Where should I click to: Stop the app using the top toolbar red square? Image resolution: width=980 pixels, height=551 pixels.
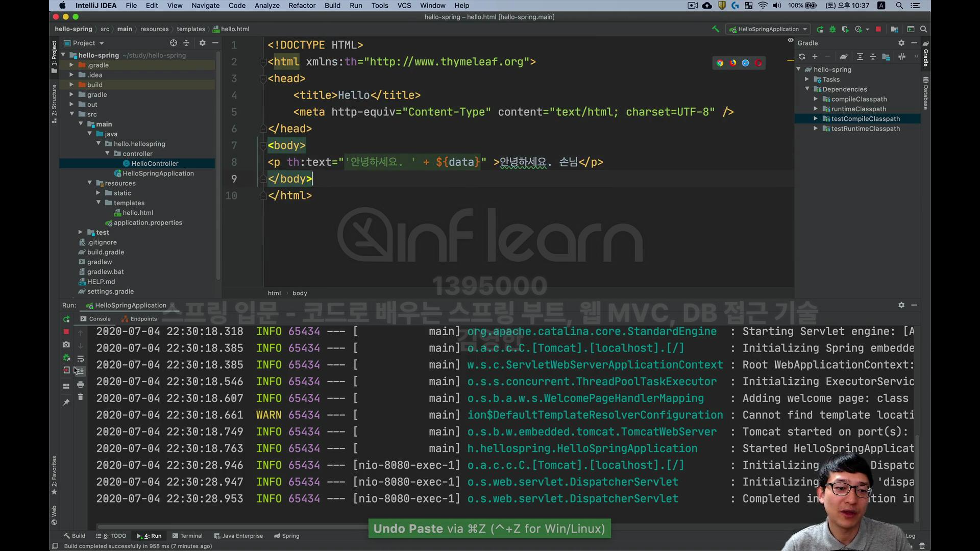(x=878, y=29)
